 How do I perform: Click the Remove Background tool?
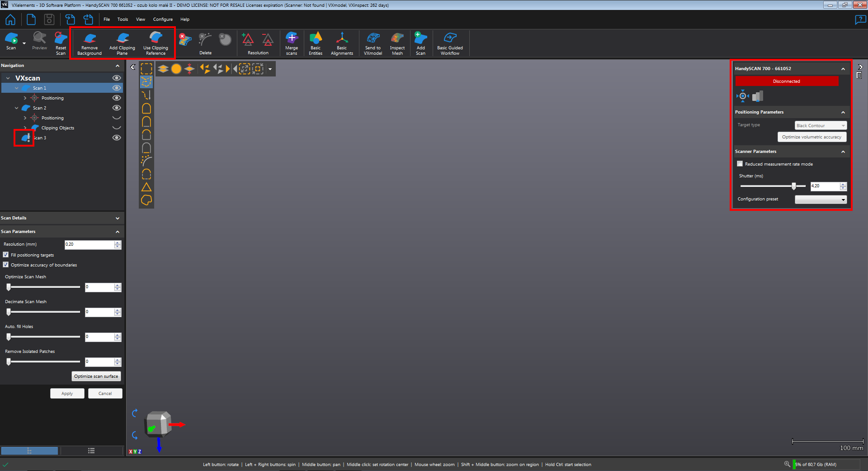coord(90,43)
